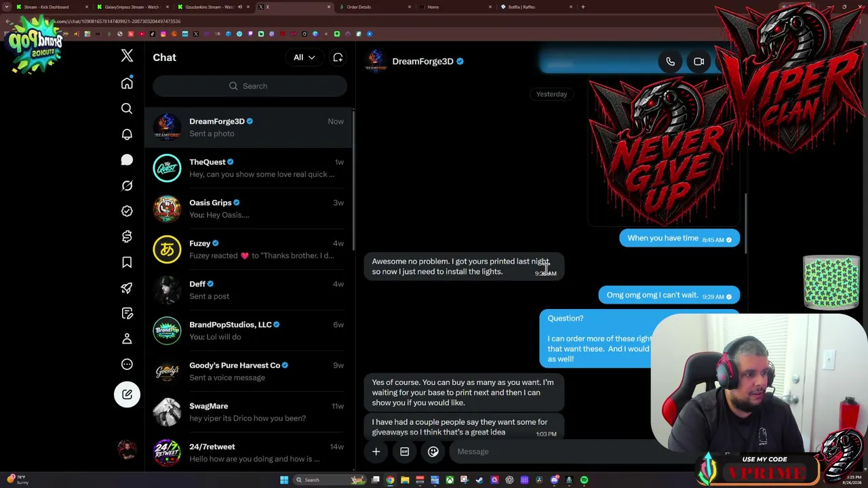
Task: Start a new chat with the compose icon
Action: (x=338, y=58)
